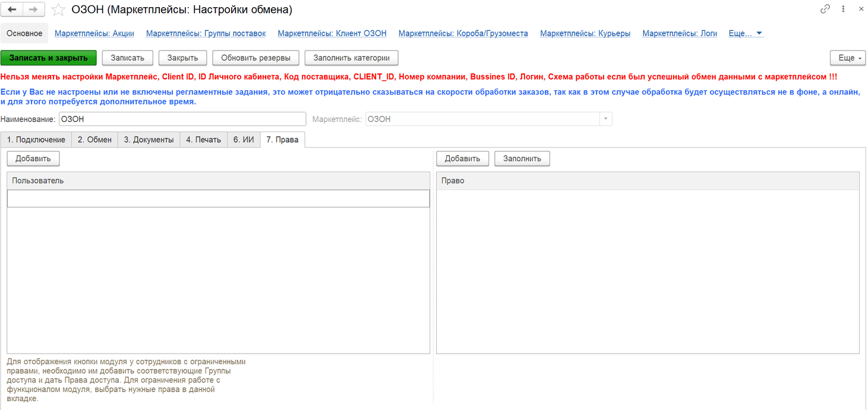Open Маркетплейсы: Акции link
The image size is (868, 410).
coord(94,33)
